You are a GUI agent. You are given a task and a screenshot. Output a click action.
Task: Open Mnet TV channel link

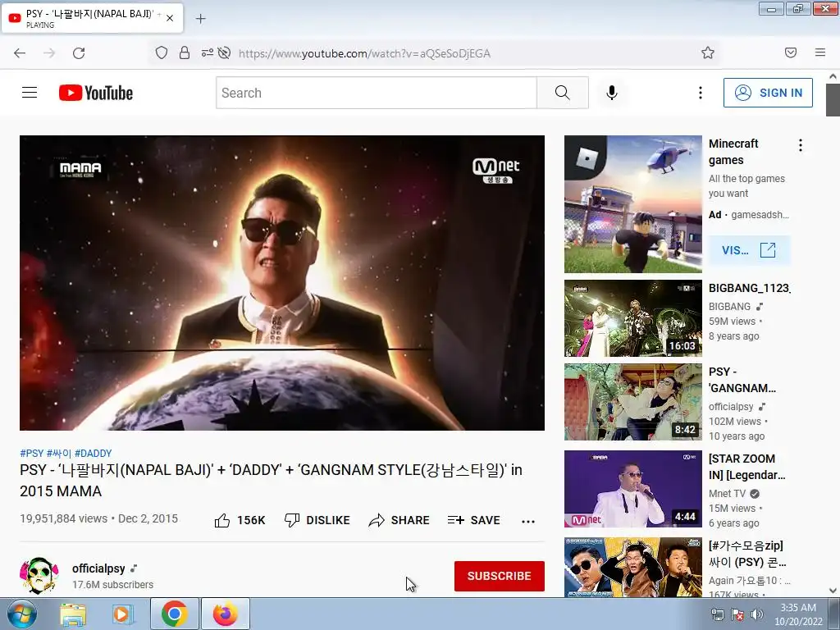[727, 493]
